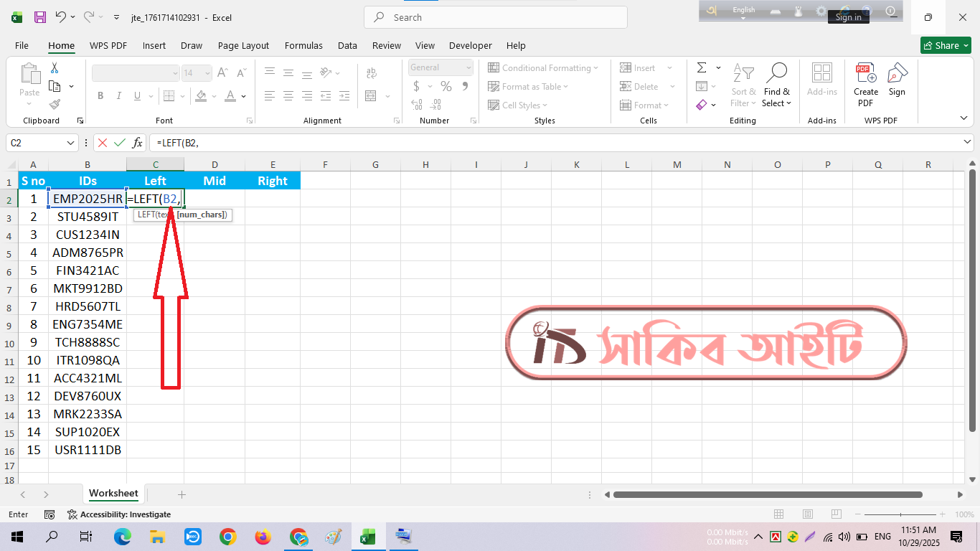Collapse the ribbon using the chevron arrow
The height and width of the screenshot is (551, 980).
click(x=963, y=118)
